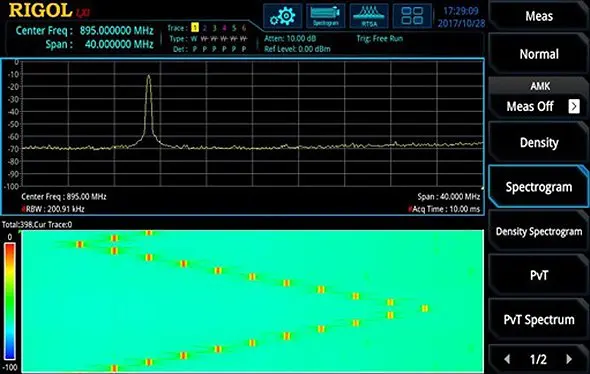Go to next menu page arrow
This screenshot has width=590, height=374.
click(x=569, y=359)
